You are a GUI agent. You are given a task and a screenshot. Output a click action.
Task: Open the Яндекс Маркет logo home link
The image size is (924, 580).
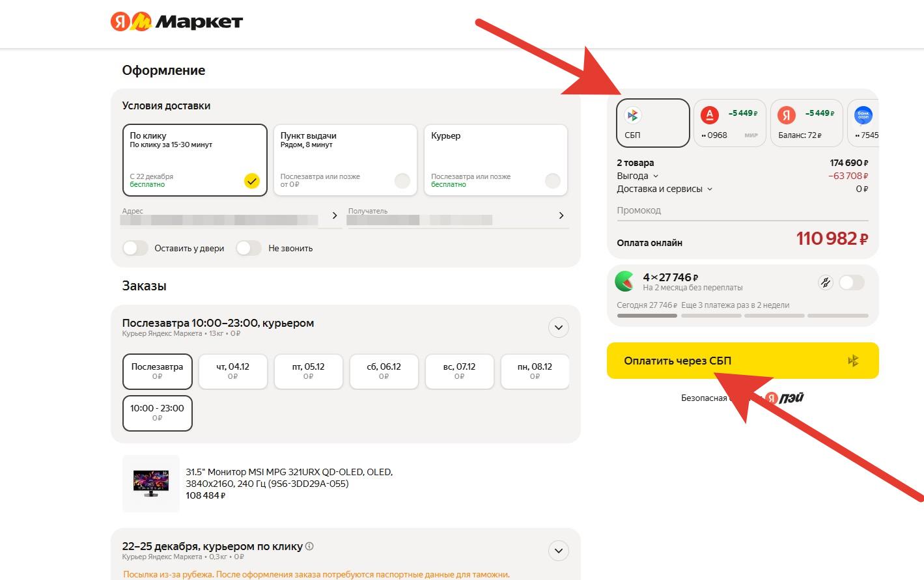176,21
